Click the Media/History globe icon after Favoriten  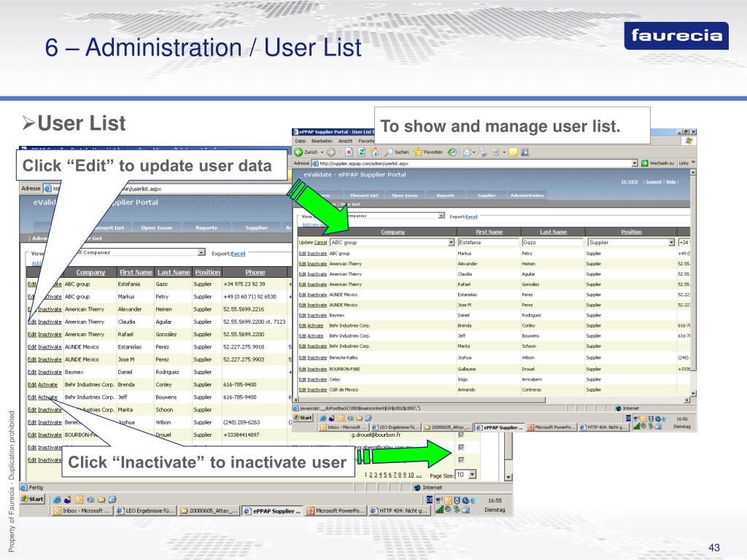[452, 152]
